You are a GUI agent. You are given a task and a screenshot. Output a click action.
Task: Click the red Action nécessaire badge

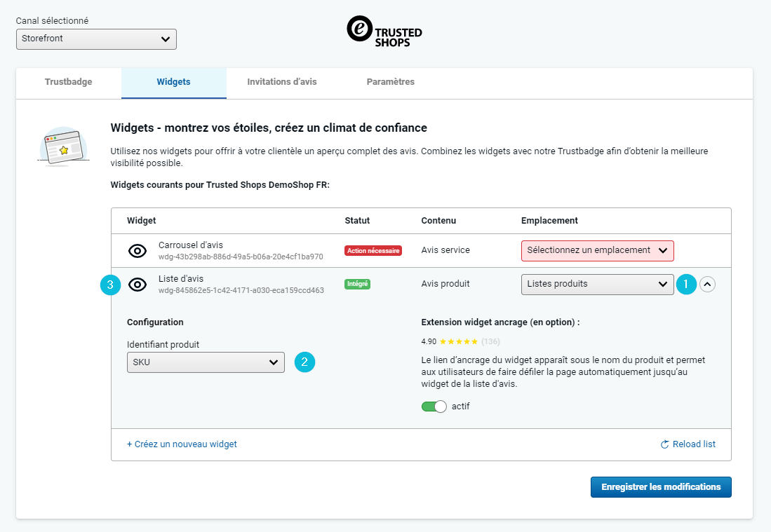coord(373,250)
